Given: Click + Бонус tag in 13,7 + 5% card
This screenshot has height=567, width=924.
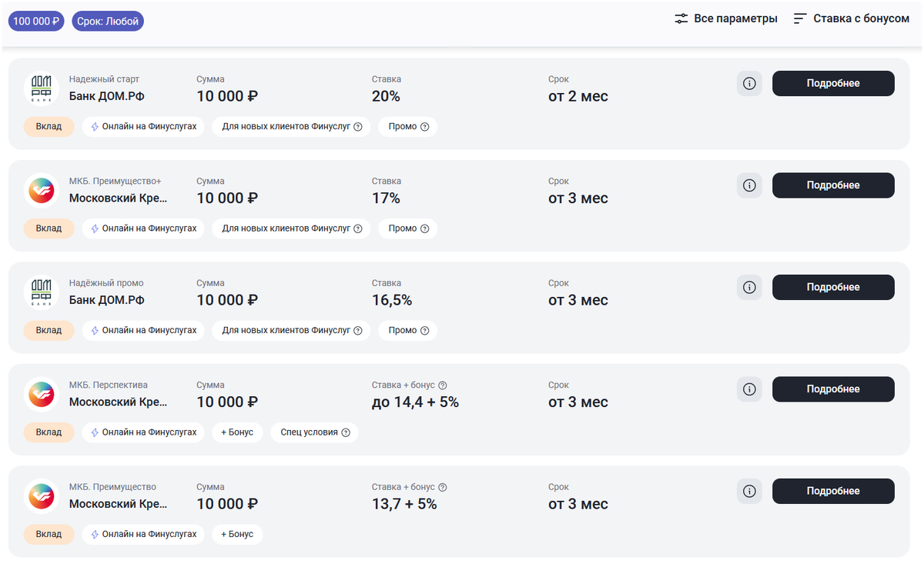Looking at the screenshot, I should click(x=238, y=535).
